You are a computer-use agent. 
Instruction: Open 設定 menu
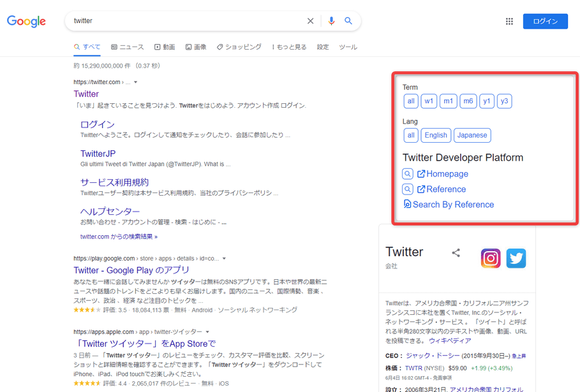pos(323,47)
